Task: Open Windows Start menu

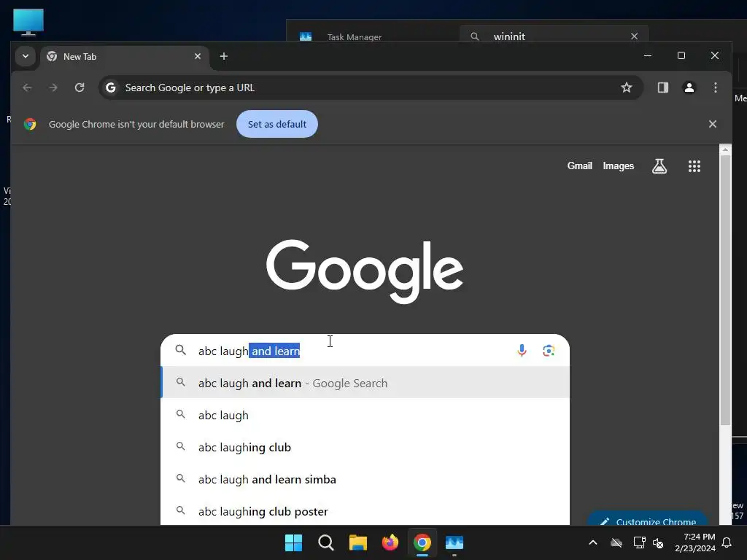Action: click(293, 542)
